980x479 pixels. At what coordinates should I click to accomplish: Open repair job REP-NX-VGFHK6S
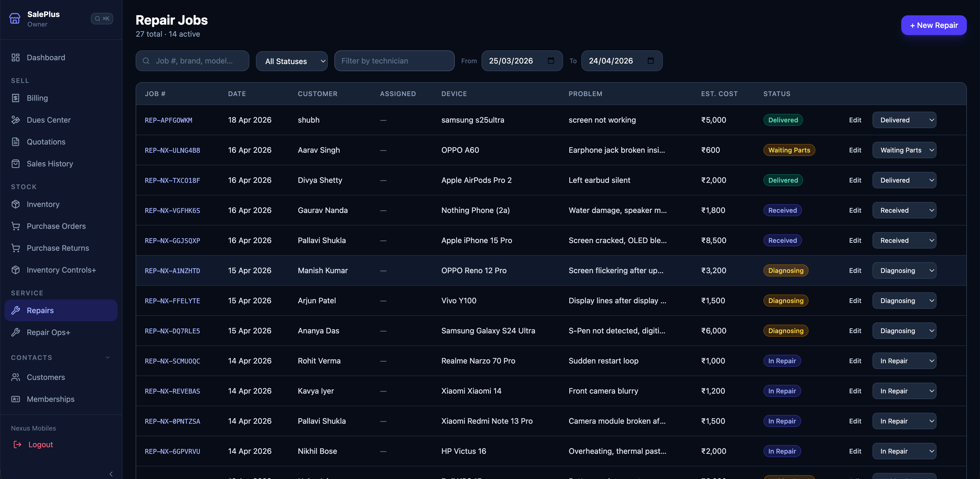point(172,210)
